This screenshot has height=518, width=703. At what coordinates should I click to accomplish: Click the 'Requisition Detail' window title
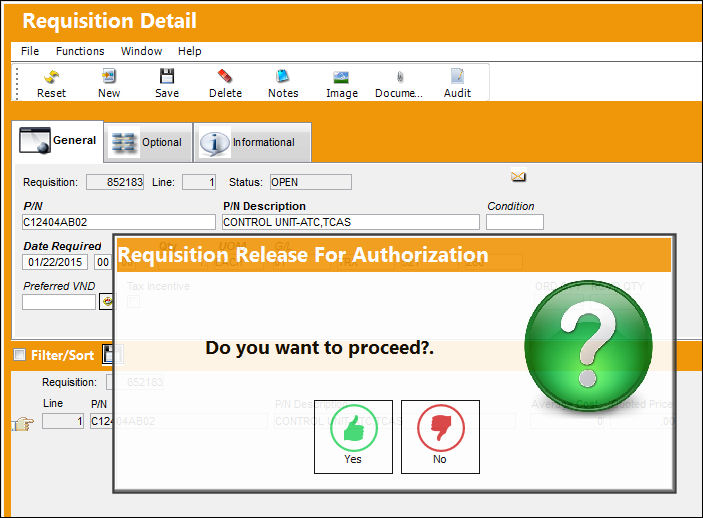(109, 21)
